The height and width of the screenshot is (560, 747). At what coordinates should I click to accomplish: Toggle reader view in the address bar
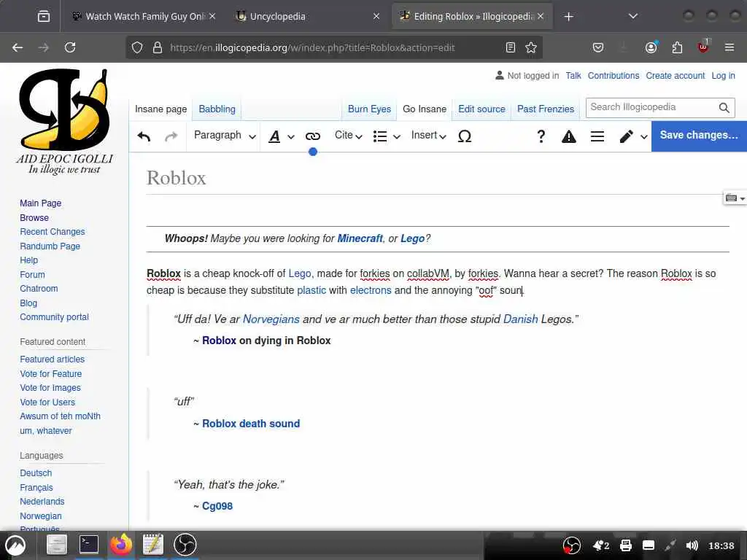510,47
